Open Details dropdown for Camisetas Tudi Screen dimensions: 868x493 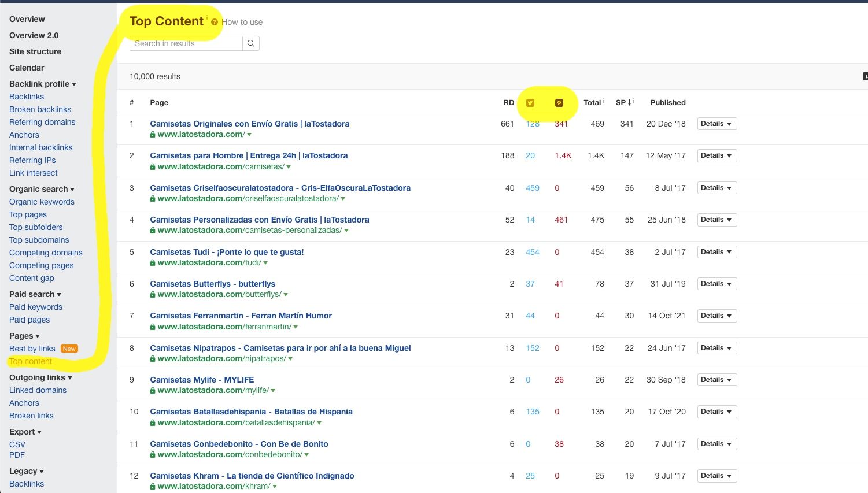[716, 252]
